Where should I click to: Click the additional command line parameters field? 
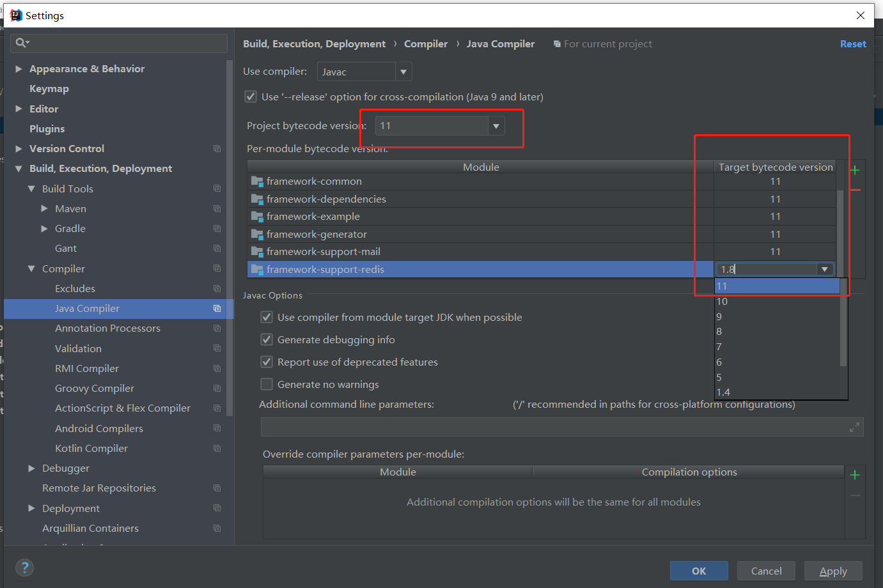562,427
